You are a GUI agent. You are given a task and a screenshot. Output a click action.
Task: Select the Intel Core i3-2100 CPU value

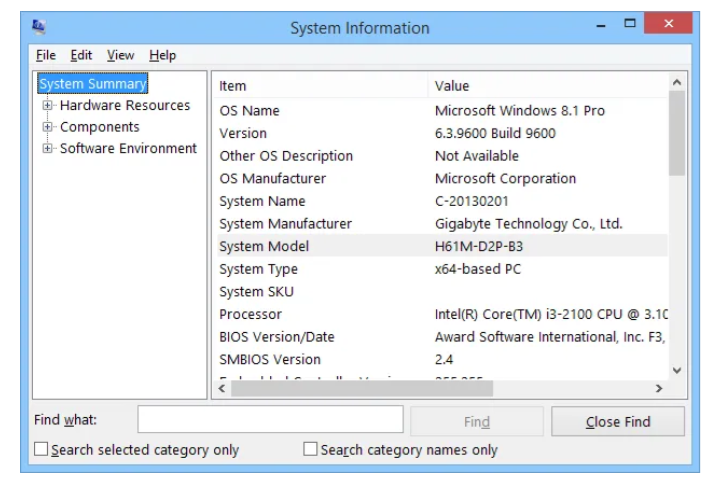coord(551,314)
